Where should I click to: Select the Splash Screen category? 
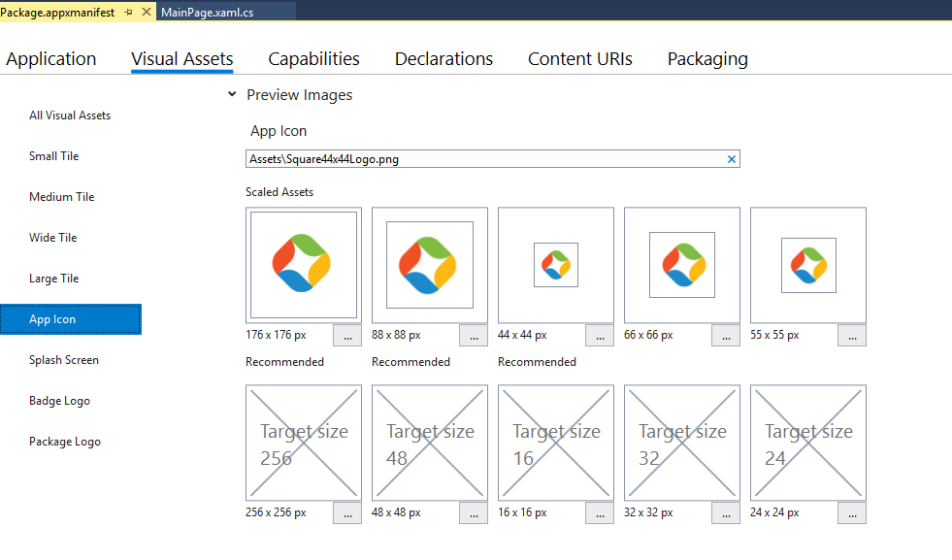(63, 359)
